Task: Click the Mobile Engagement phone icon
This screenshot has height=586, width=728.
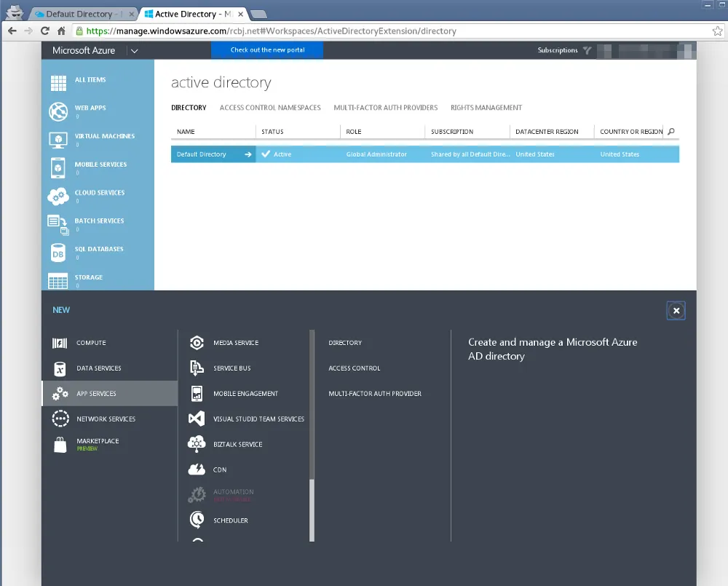Action: click(x=197, y=394)
